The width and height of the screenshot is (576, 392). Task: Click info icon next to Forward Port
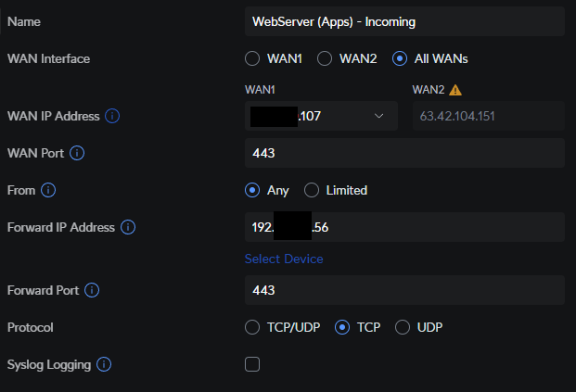tap(92, 290)
